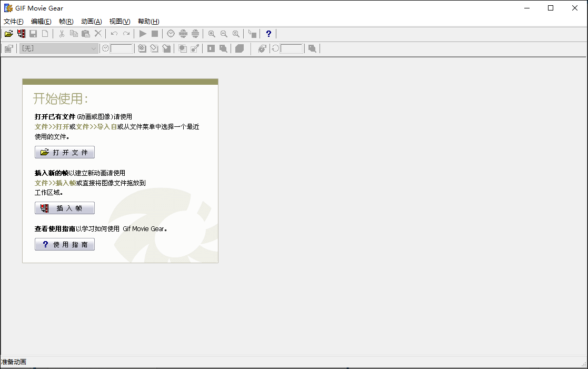Click the GIF Movie Gear title bar app icon
The image size is (588, 369).
[x=8, y=8]
